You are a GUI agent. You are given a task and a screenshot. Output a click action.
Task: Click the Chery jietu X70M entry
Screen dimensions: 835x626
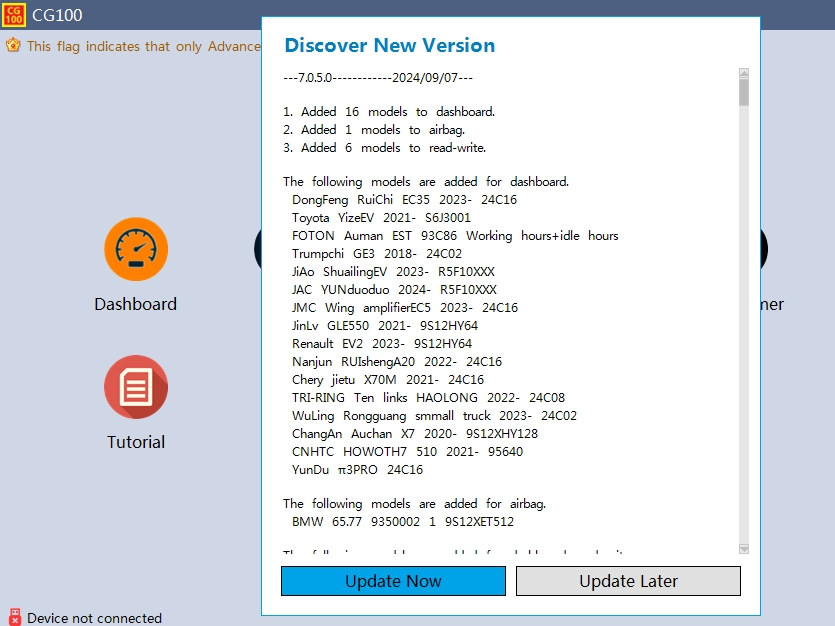pos(388,380)
